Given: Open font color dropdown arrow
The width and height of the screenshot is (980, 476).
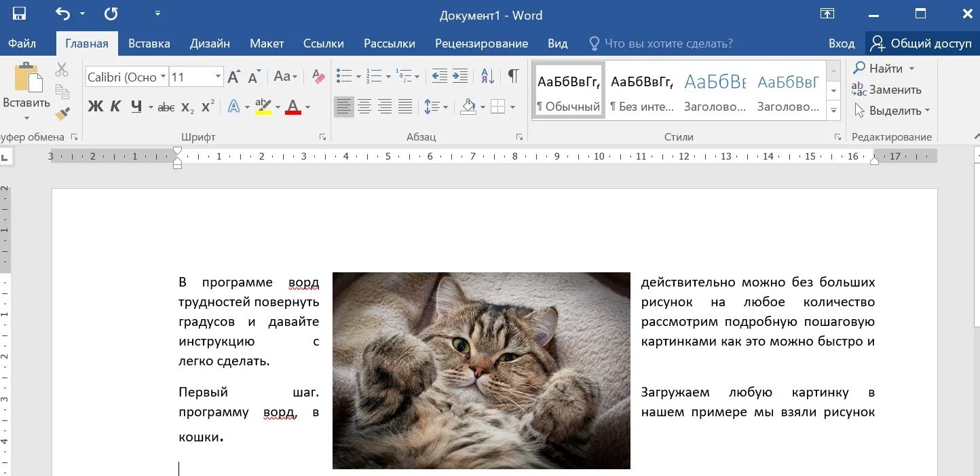Looking at the screenshot, I should coord(307,107).
